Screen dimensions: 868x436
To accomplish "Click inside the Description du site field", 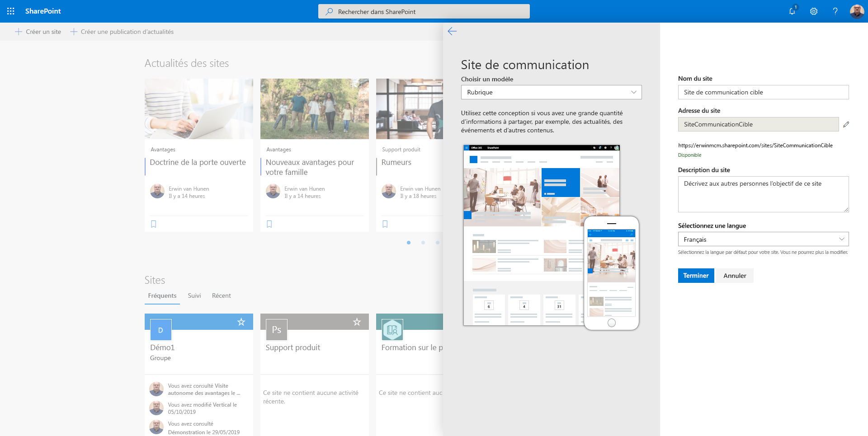I will point(763,194).
